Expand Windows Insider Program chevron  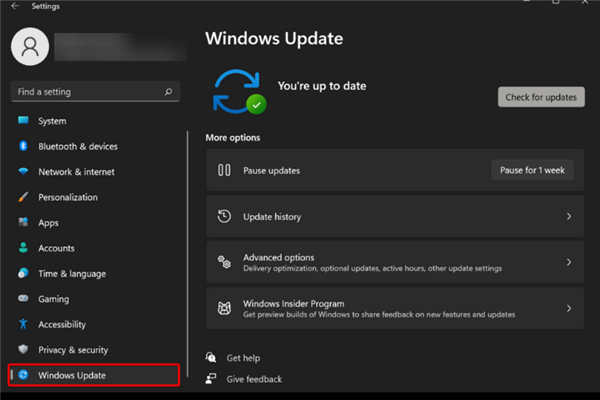tap(568, 309)
